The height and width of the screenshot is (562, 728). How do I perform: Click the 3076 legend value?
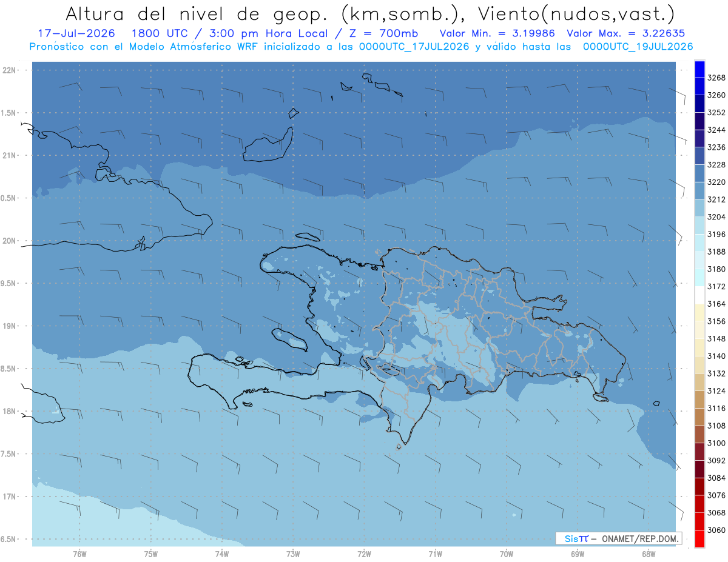click(x=716, y=495)
